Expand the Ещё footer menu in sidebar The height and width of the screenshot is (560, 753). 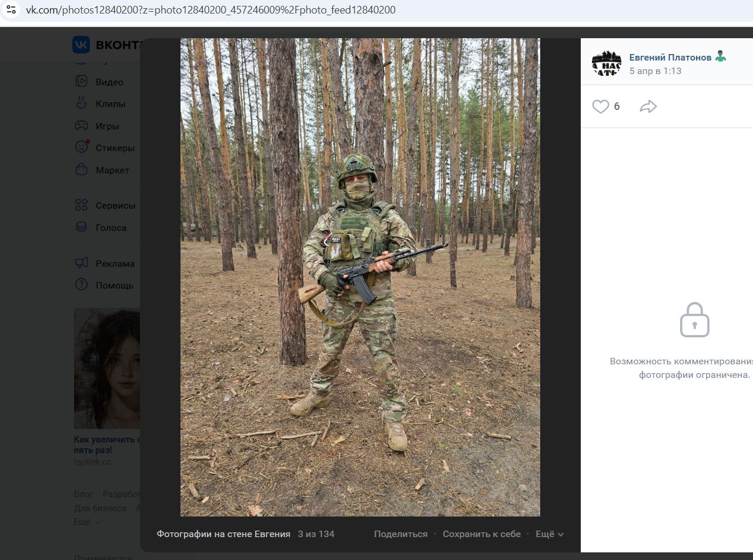(x=86, y=522)
